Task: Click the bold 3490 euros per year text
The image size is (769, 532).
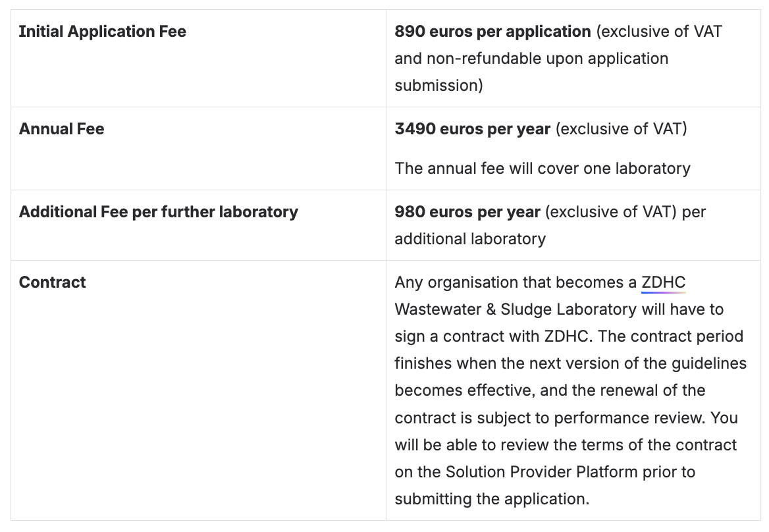Action: [x=472, y=129]
